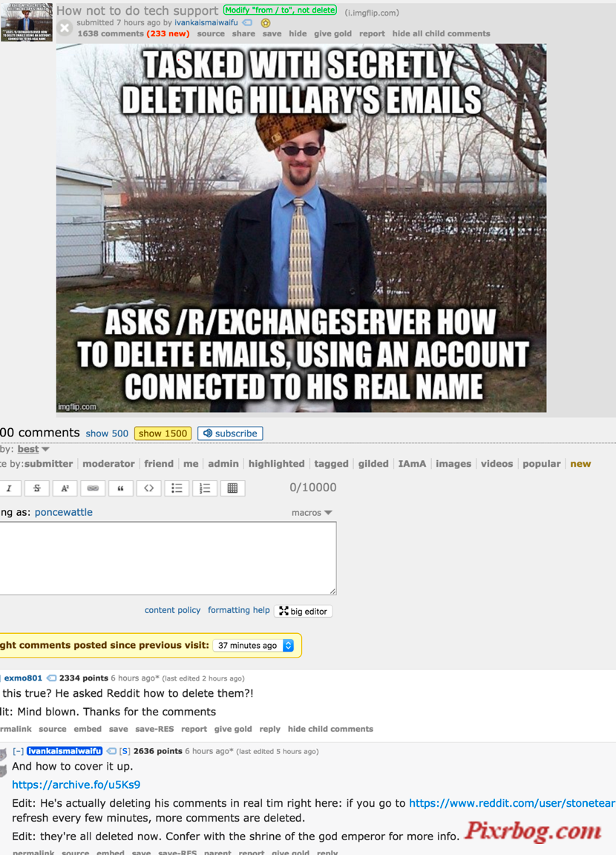Filter comments by admin
Viewport: 616px width, 855px height.
[x=223, y=464]
